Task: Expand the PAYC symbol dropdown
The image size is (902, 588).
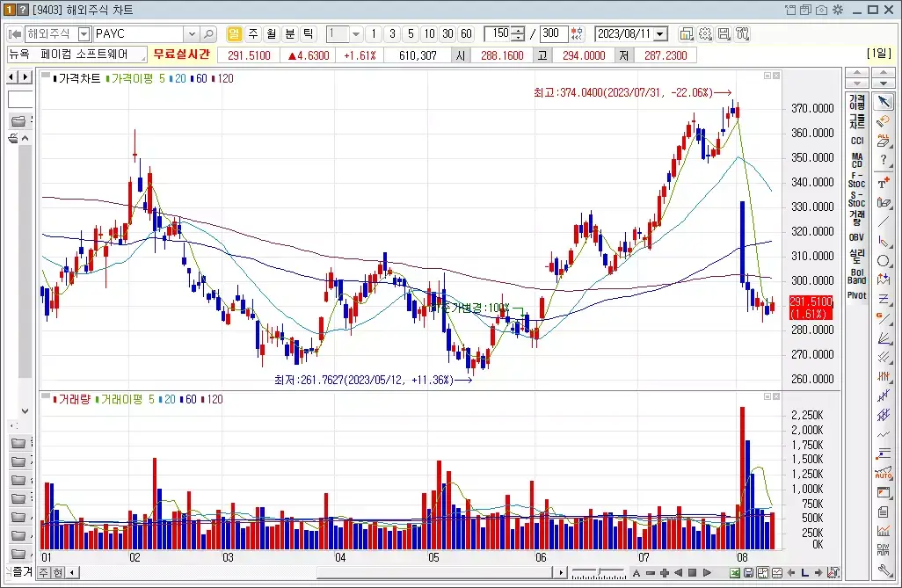Action: click(x=193, y=34)
